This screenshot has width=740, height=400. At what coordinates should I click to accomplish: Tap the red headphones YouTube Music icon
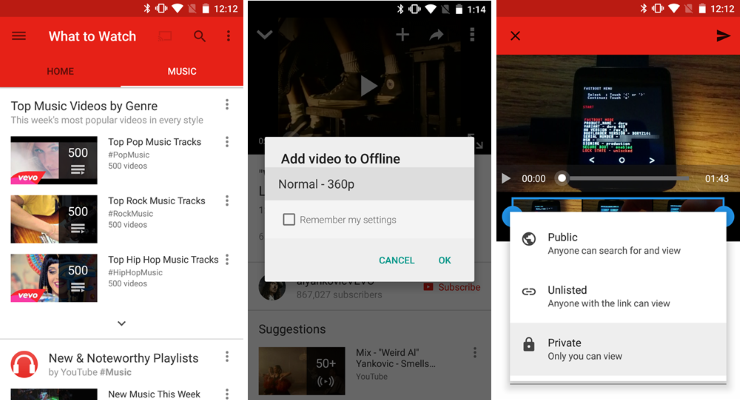(25, 364)
